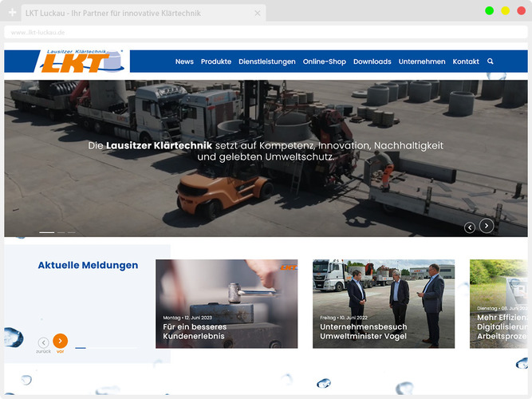532x399 pixels.
Task: Click the browser address bar
Action: (239, 33)
